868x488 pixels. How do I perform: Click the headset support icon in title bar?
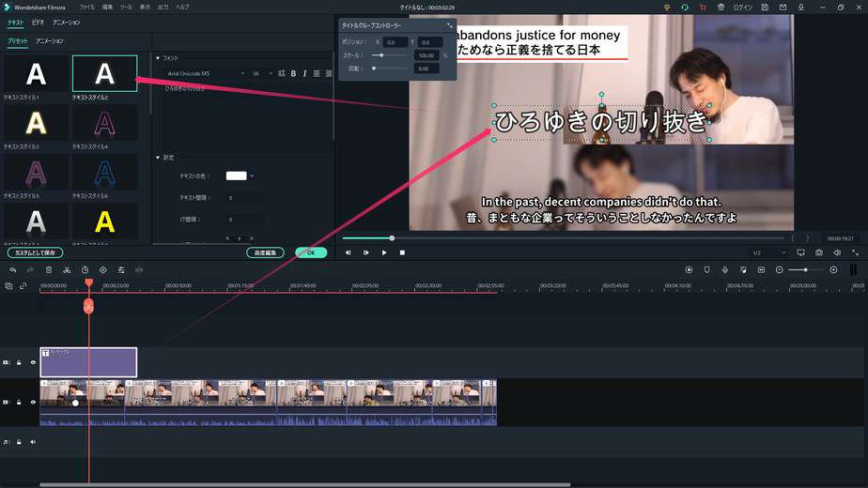pyautogui.click(x=685, y=8)
